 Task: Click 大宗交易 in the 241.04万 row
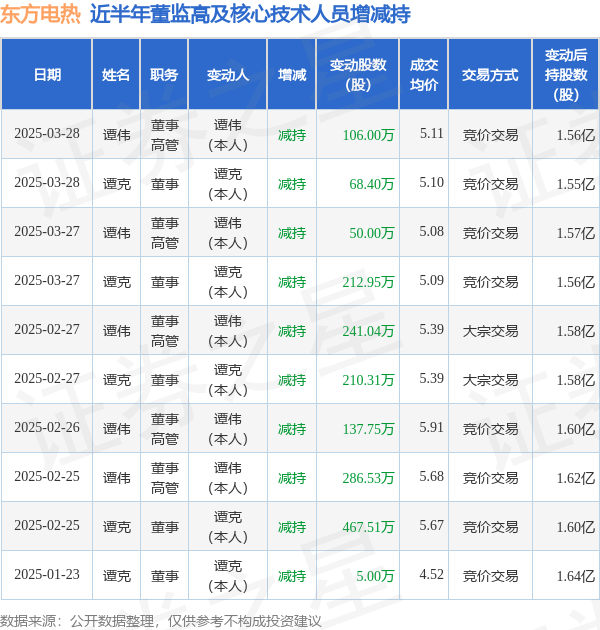click(490, 331)
